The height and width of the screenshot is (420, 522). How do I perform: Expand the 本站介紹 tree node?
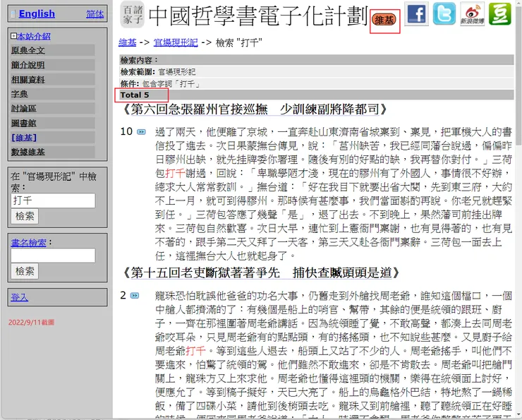pyautogui.click(x=13, y=35)
